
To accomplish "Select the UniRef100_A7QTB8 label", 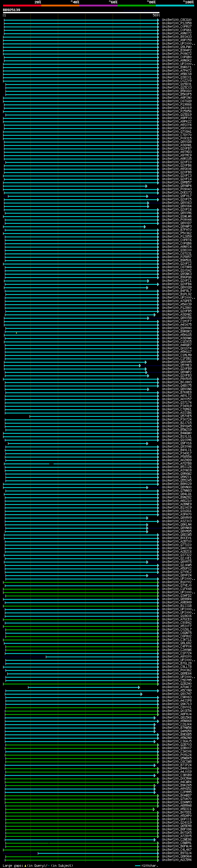I will (176, 464).
